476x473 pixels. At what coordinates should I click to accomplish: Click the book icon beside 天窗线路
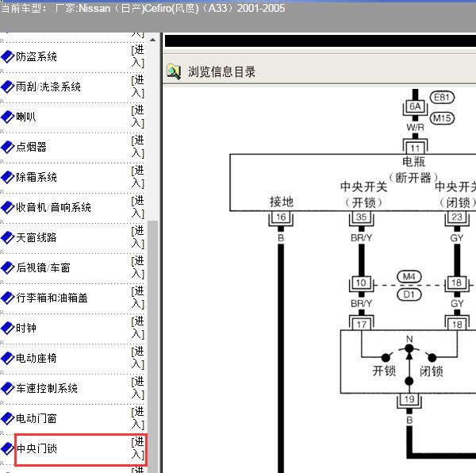tap(8, 237)
